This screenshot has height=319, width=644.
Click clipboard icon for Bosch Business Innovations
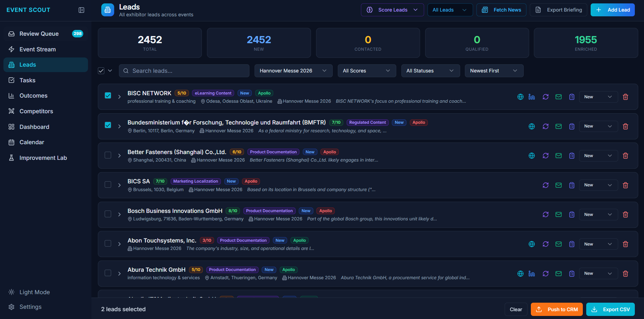click(572, 215)
